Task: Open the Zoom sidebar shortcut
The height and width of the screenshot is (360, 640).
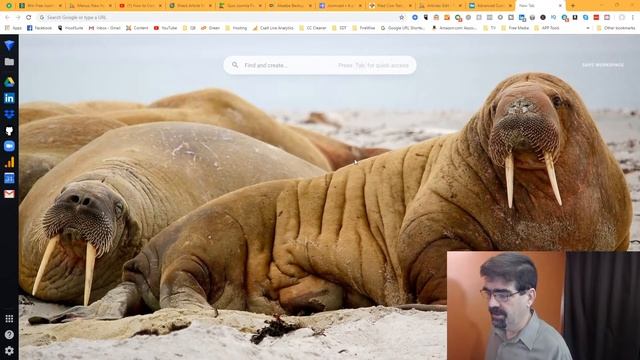Action: 9,146
